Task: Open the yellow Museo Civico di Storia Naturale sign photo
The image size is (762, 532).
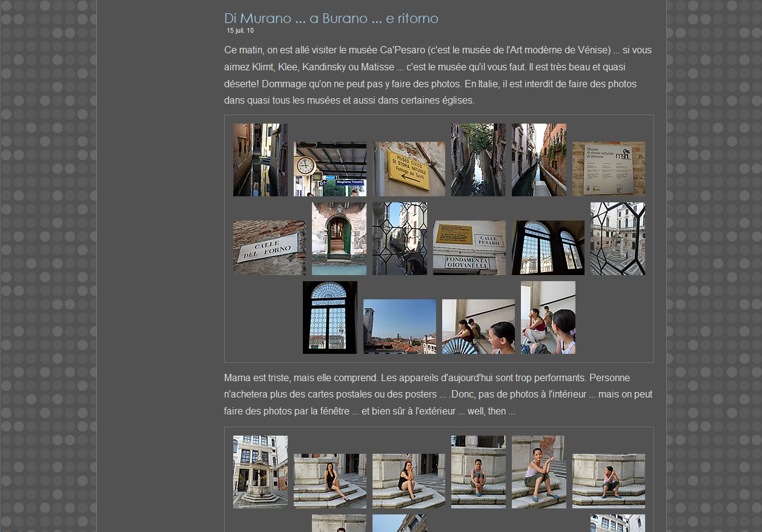Action: coord(409,169)
